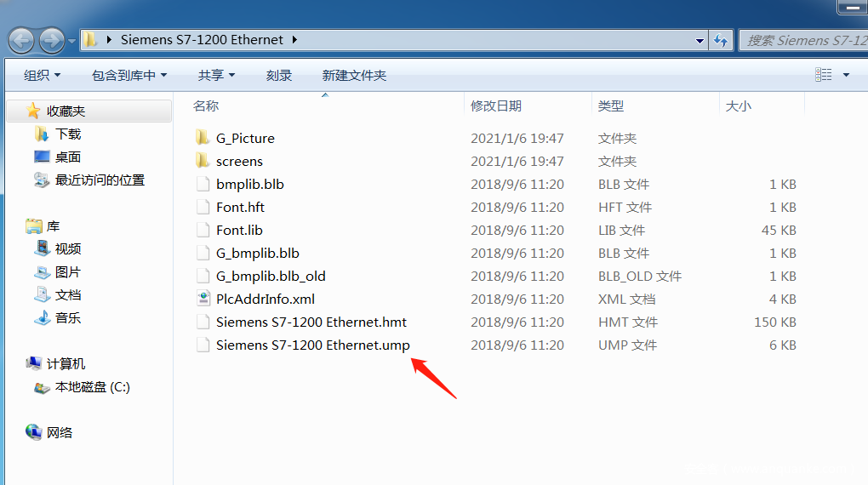The height and width of the screenshot is (485, 868).
Task: Click file name Siemens S7-1200 Ethernet.ump
Action: pyautogui.click(x=313, y=345)
